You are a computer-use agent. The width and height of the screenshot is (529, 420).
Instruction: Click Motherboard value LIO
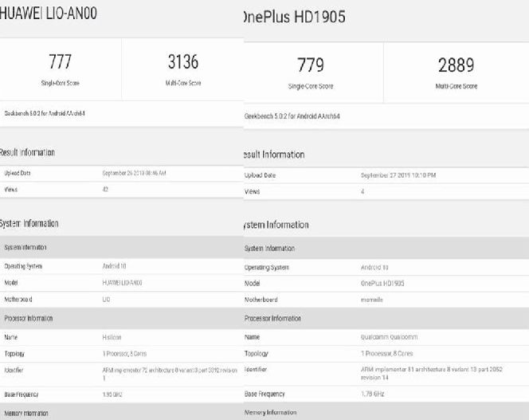(106, 300)
